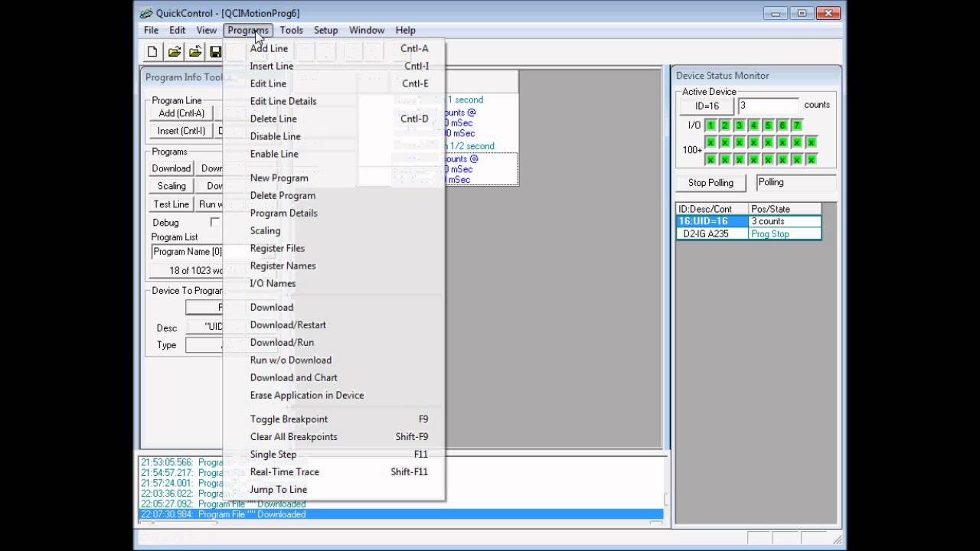Open the Tools menu
This screenshot has width=980, height=551.
click(x=292, y=30)
